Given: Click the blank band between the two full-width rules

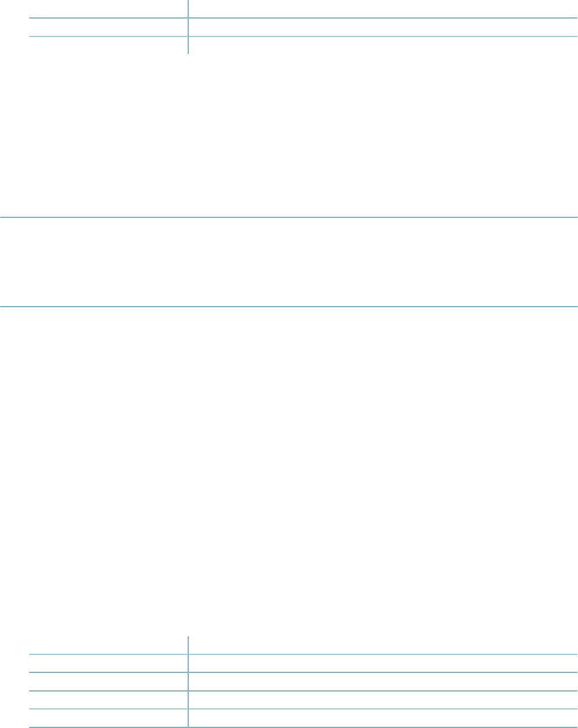Looking at the screenshot, I should click(x=289, y=262).
